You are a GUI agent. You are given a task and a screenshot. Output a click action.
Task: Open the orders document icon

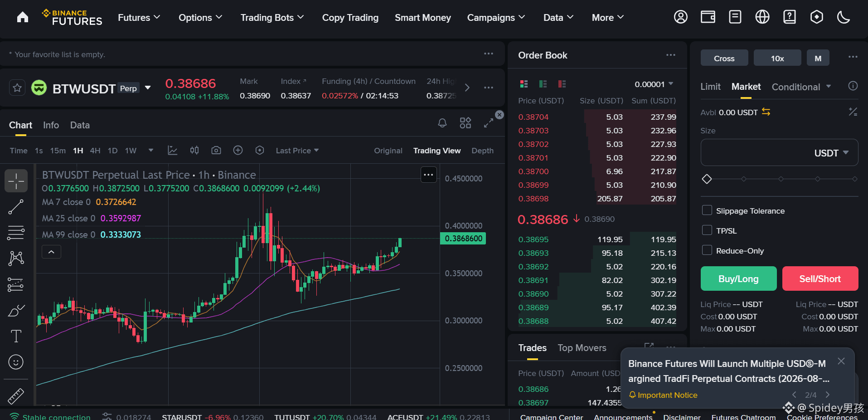coord(735,17)
